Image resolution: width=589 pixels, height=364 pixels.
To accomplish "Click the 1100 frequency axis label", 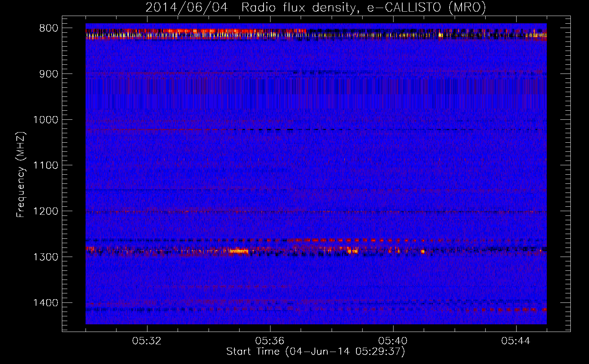I will [46, 165].
